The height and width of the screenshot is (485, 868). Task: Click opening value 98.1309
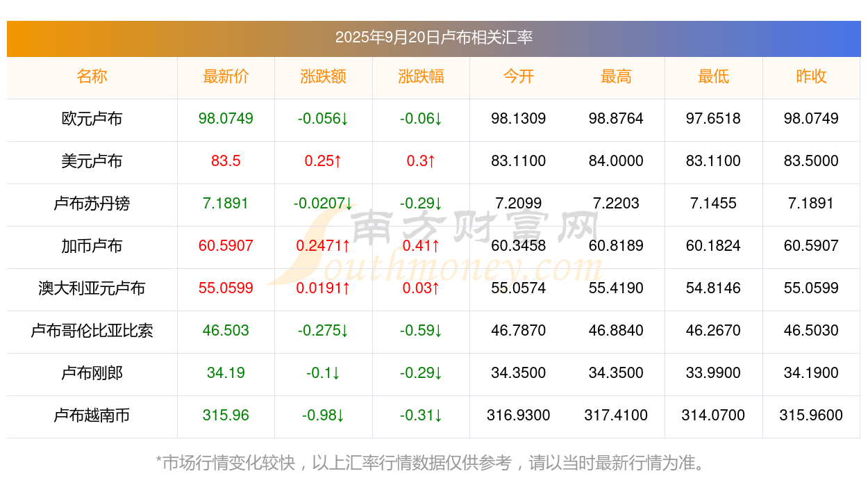(519, 119)
